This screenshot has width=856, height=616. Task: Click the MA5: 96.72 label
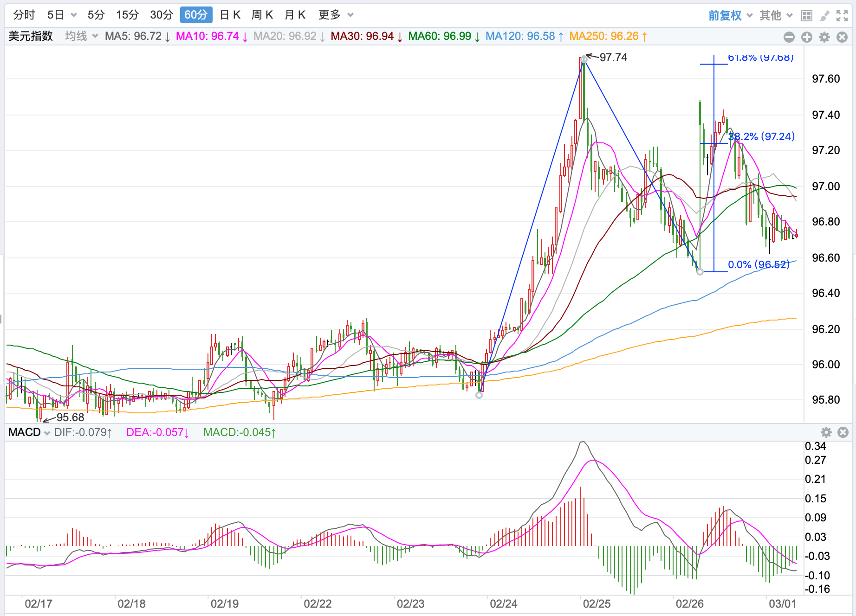point(137,36)
